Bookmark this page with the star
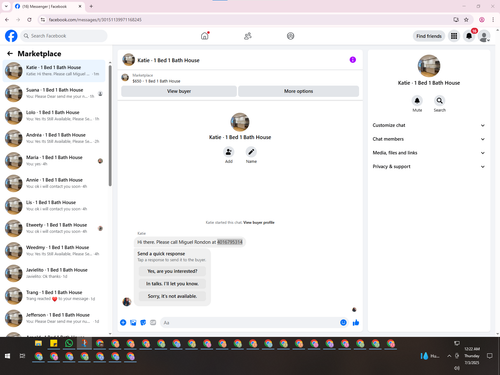 tap(466, 20)
